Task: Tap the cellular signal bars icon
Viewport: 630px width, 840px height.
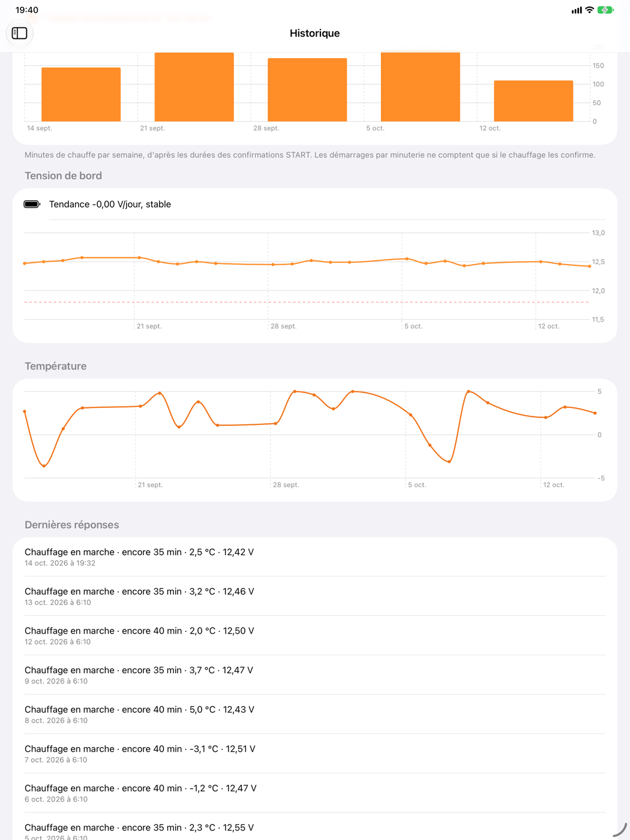Action: click(577, 10)
